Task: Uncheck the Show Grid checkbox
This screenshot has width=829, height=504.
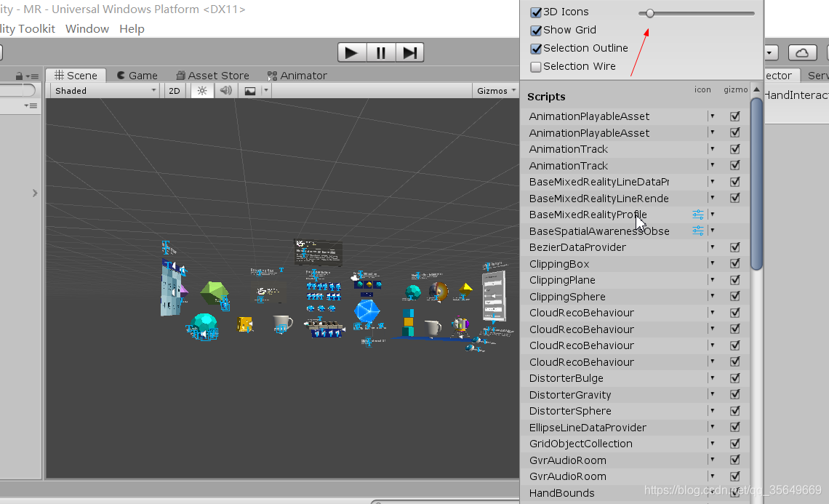Action: [537, 31]
